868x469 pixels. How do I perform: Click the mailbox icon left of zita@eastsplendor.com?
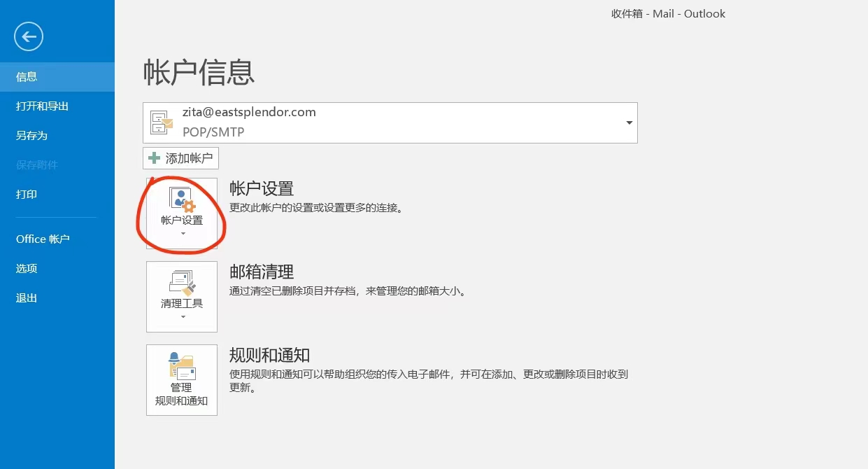pyautogui.click(x=162, y=122)
